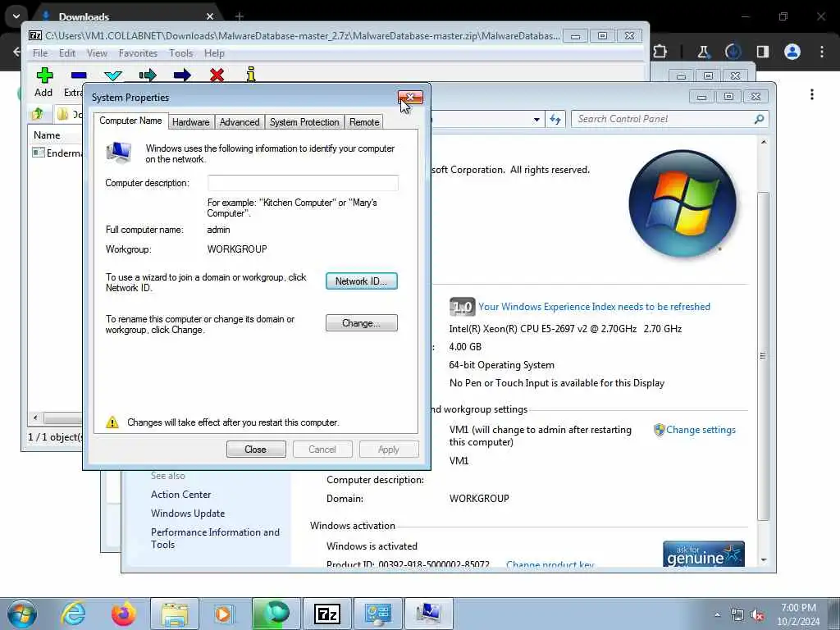This screenshot has height=630, width=840.
Task: Open the Windows Start orb
Action: [x=21, y=614]
